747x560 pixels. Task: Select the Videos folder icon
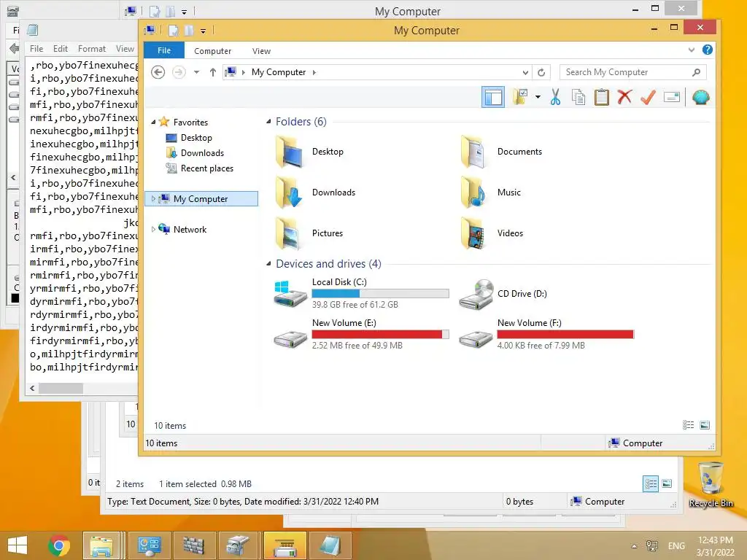pos(474,233)
